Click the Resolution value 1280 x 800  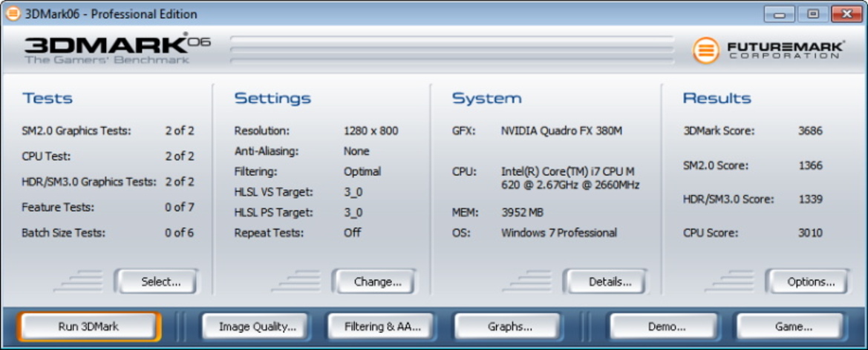click(x=371, y=131)
